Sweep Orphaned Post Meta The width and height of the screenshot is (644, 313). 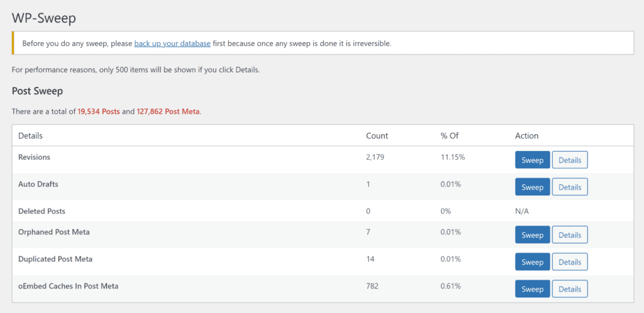click(x=532, y=235)
